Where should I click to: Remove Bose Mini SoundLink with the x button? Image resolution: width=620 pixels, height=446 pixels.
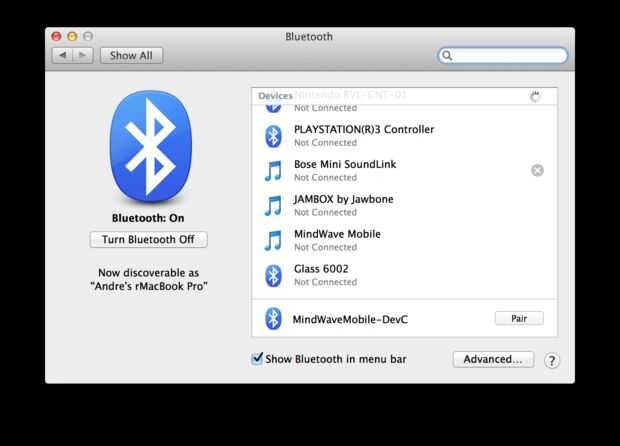click(x=537, y=170)
